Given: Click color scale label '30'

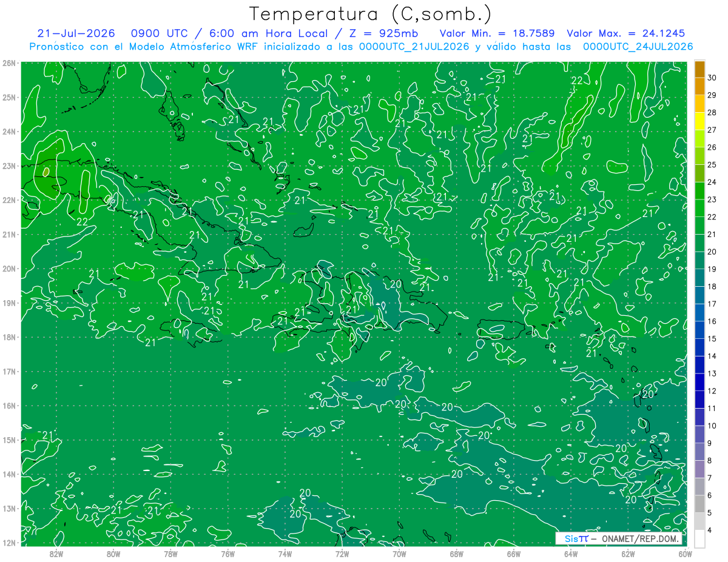Looking at the screenshot, I should tap(712, 77).
